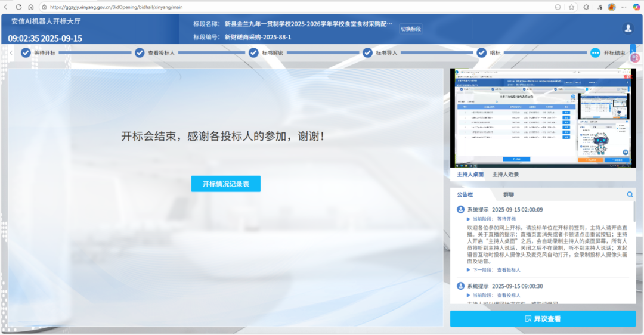This screenshot has width=644, height=335.
Task: Click the 安信Ai机器人开标大厅 title
Action: point(46,21)
